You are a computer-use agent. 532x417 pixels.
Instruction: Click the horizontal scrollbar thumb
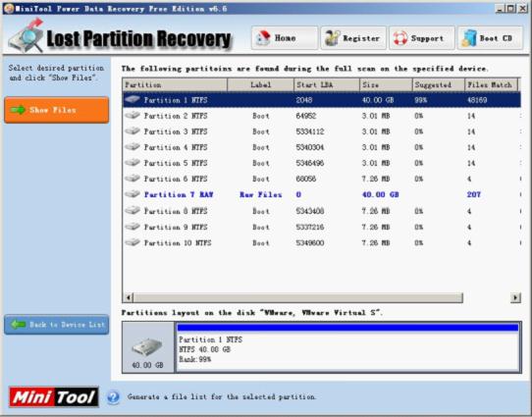297,297
